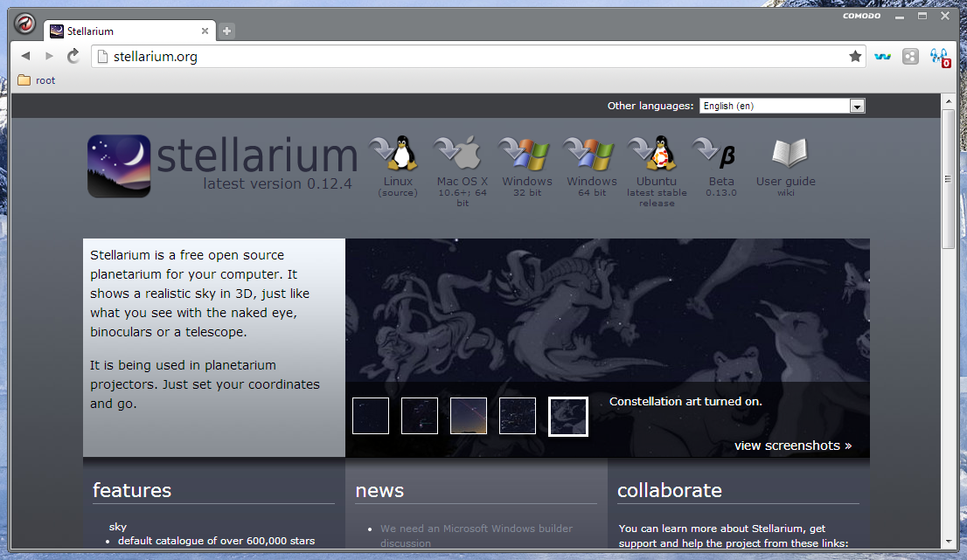Viewport: 967px width, 560px height.
Task: Click the 'Constellation art turned on.' caption
Action: point(685,402)
